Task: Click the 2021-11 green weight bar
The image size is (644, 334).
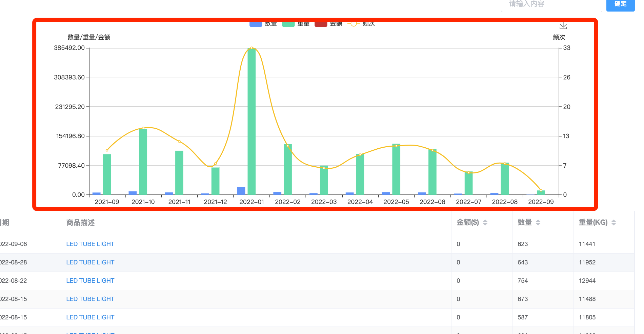Action: 179,173
